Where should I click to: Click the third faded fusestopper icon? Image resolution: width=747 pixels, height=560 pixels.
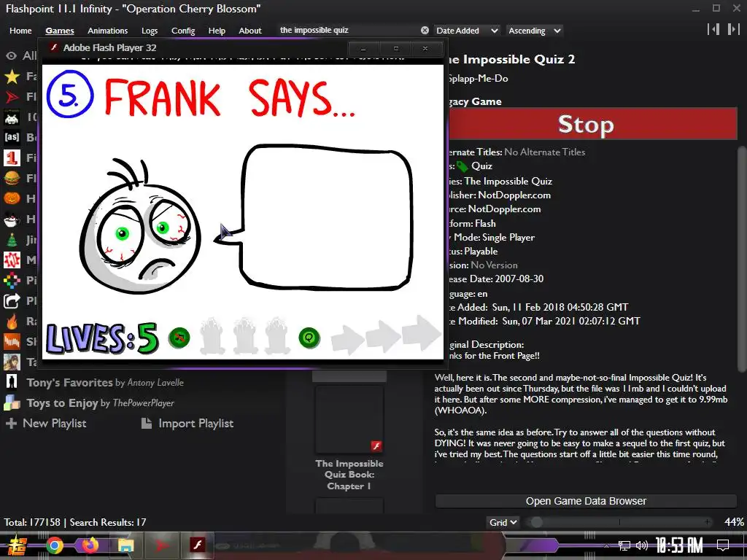point(276,335)
